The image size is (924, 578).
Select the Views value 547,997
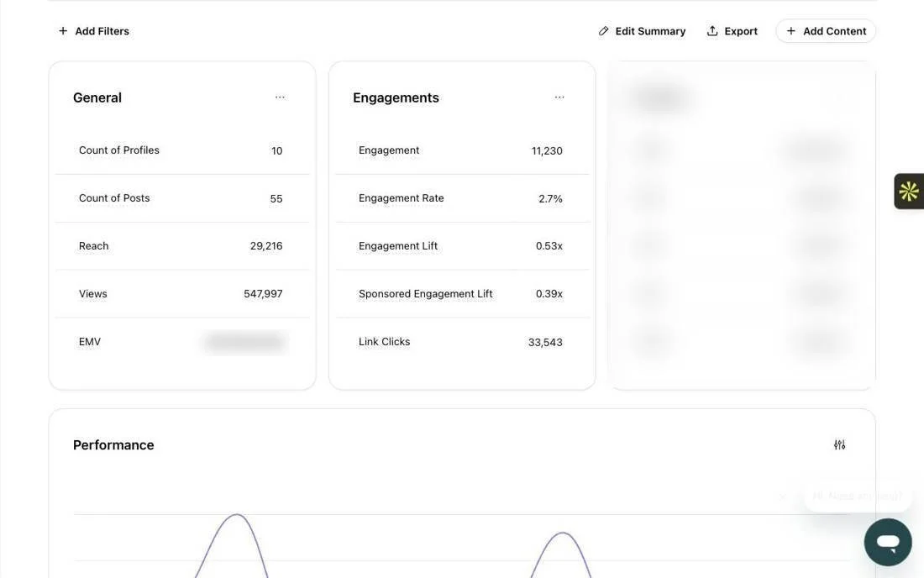264,293
